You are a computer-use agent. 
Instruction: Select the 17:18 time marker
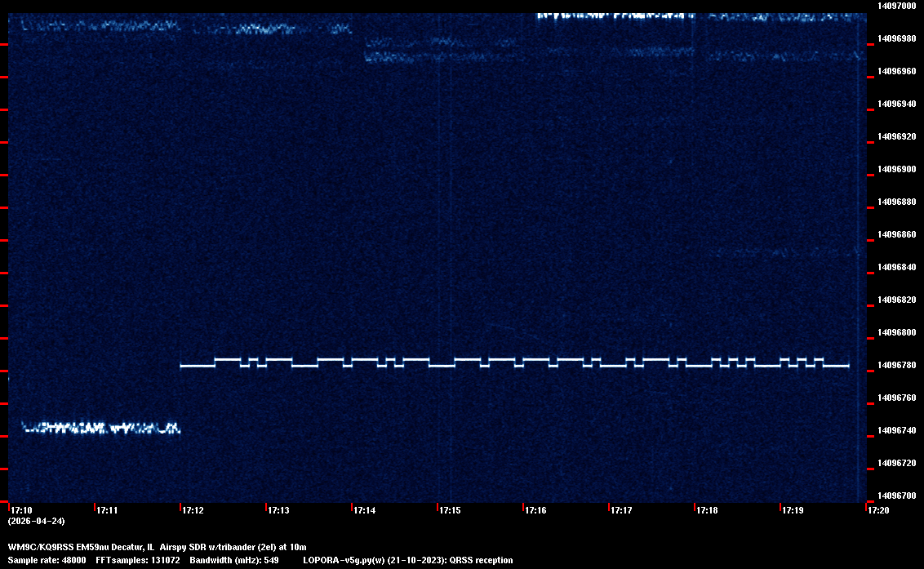tap(707, 510)
